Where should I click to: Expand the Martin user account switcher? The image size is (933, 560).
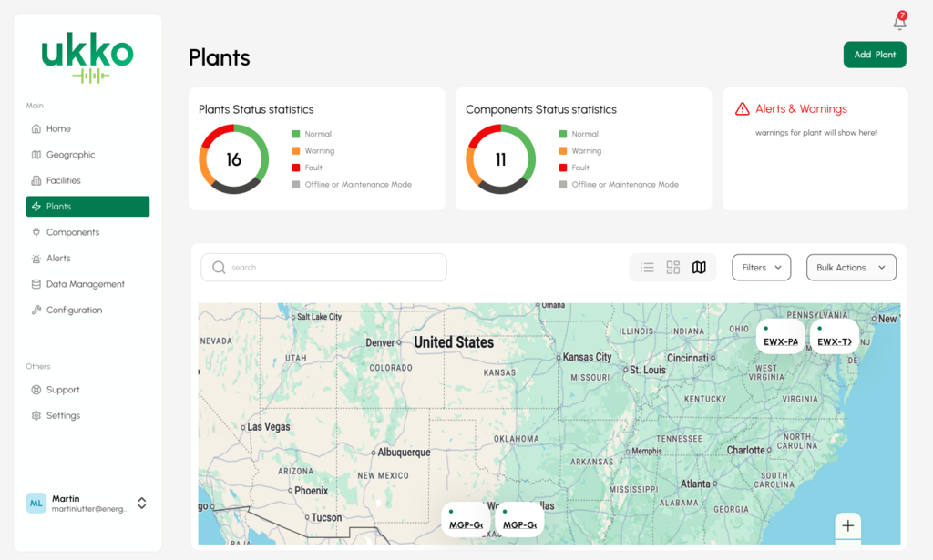pyautogui.click(x=142, y=503)
